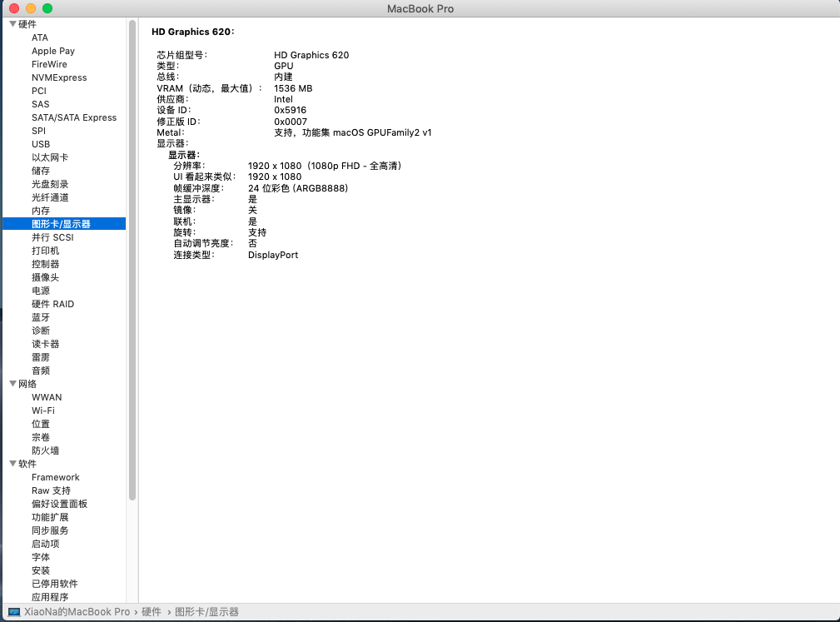Select 位置 under 网络
The width and height of the screenshot is (840, 622).
coord(41,424)
